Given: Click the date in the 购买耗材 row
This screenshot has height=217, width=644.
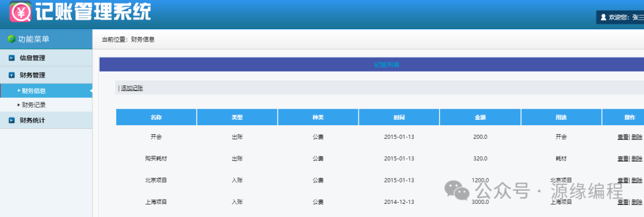Looking at the screenshot, I should (x=399, y=158).
